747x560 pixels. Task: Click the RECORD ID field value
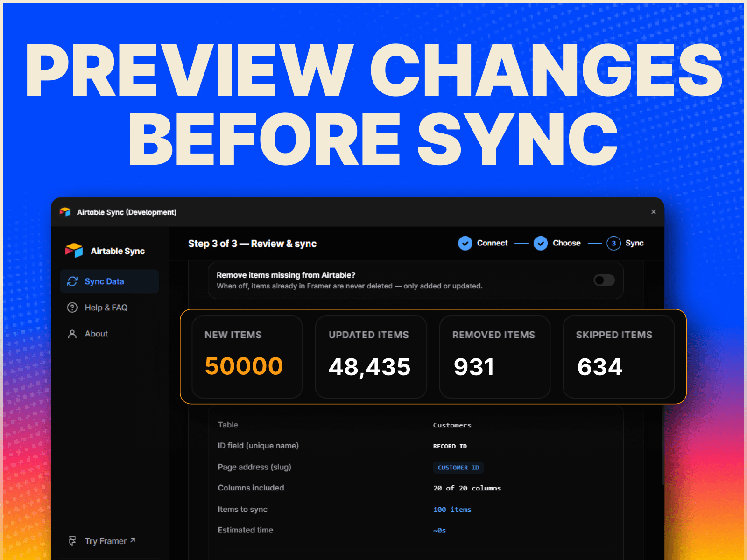coord(450,446)
